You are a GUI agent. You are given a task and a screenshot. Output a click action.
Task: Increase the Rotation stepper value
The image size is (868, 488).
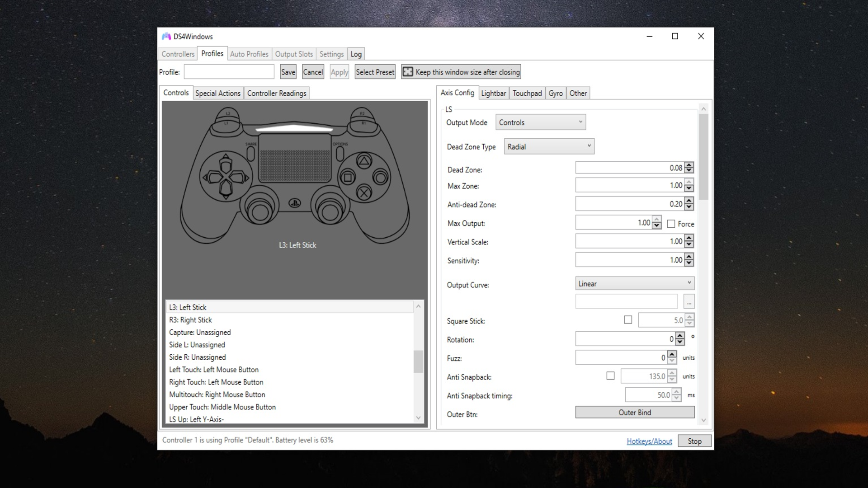point(680,336)
